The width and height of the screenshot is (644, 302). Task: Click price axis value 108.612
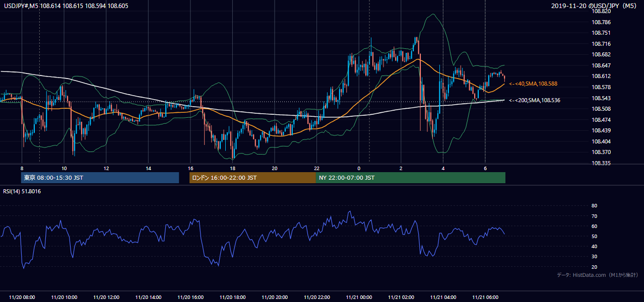(x=601, y=76)
